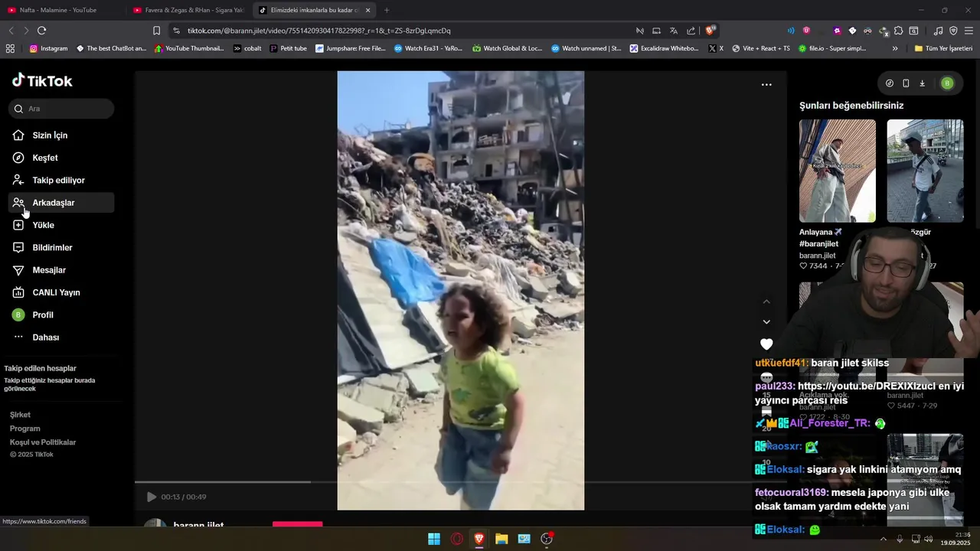The width and height of the screenshot is (980, 551).
Task: Click the translate page icon in address bar
Action: 673,31
